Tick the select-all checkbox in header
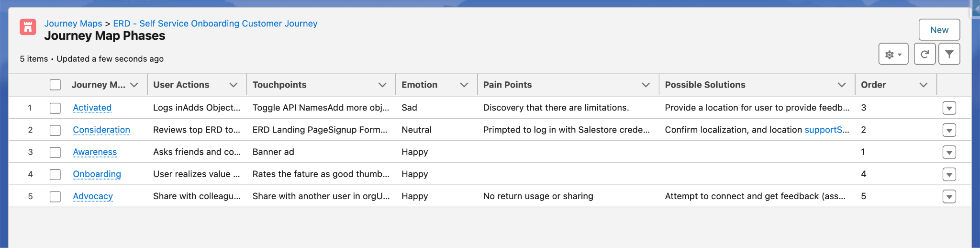 [x=56, y=85]
